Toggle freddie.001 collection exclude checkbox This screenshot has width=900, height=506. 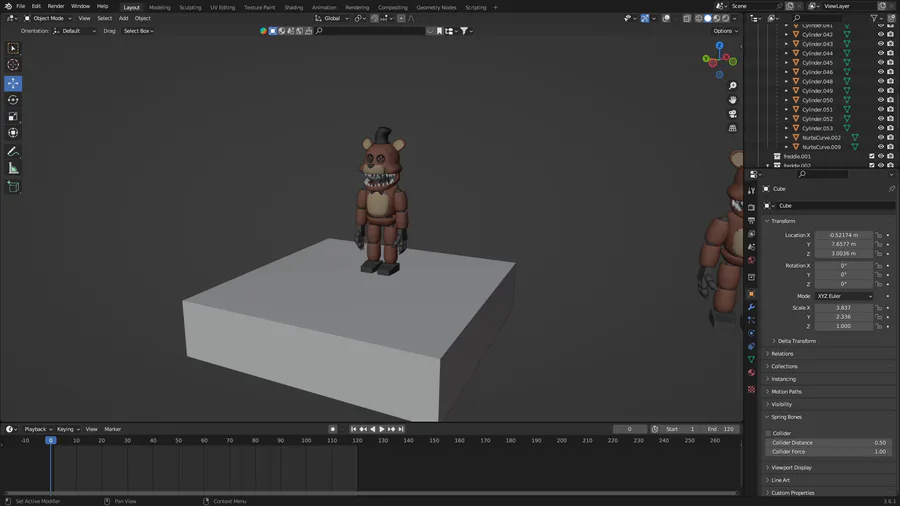(x=871, y=156)
